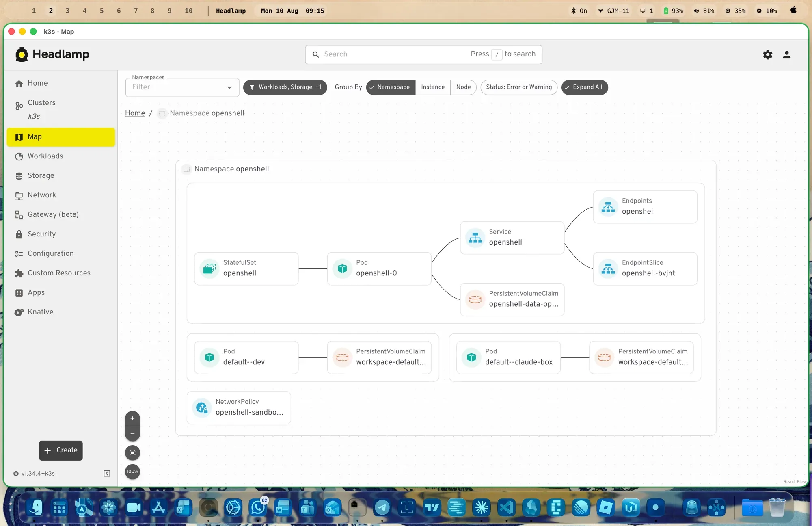Collapse the sidebar with the arrow icon
The height and width of the screenshot is (526, 812).
(x=107, y=473)
